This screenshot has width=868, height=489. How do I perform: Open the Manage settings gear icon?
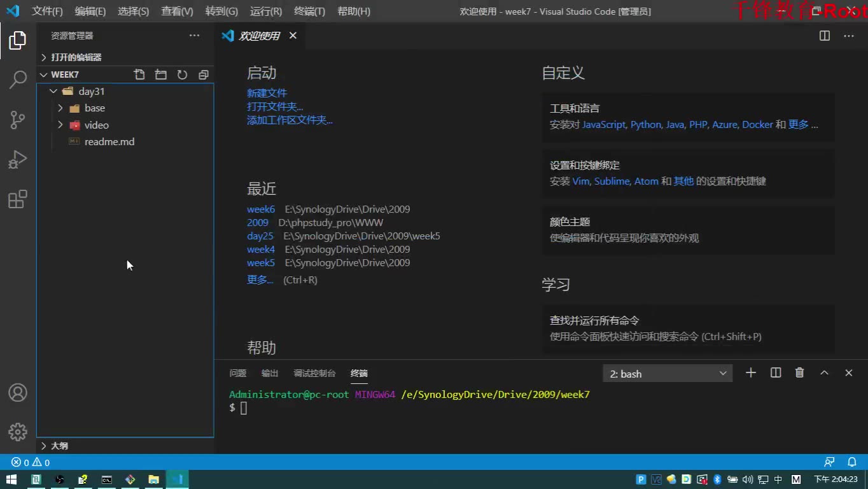click(17, 432)
